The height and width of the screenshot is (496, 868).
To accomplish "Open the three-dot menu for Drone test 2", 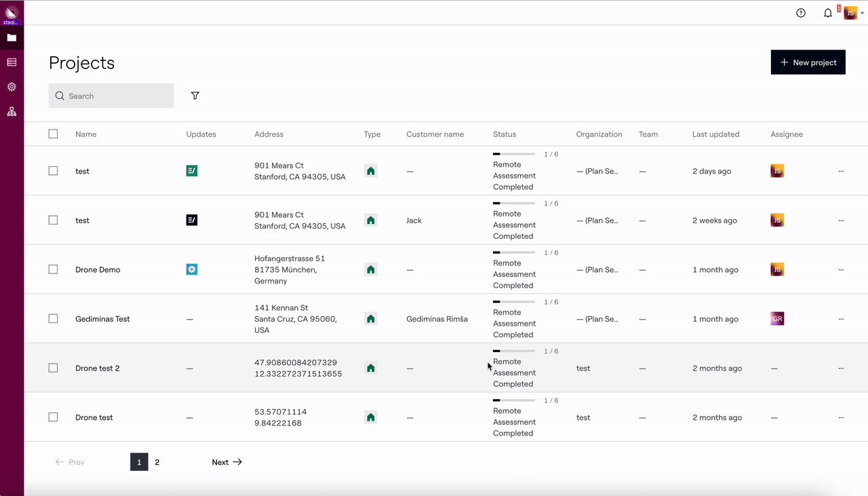I will pyautogui.click(x=841, y=368).
